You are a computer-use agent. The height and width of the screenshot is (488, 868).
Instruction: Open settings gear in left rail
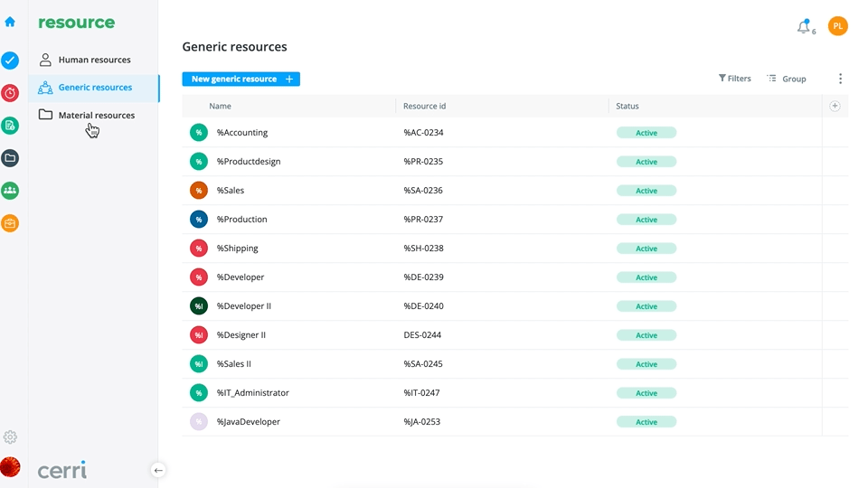(10, 437)
